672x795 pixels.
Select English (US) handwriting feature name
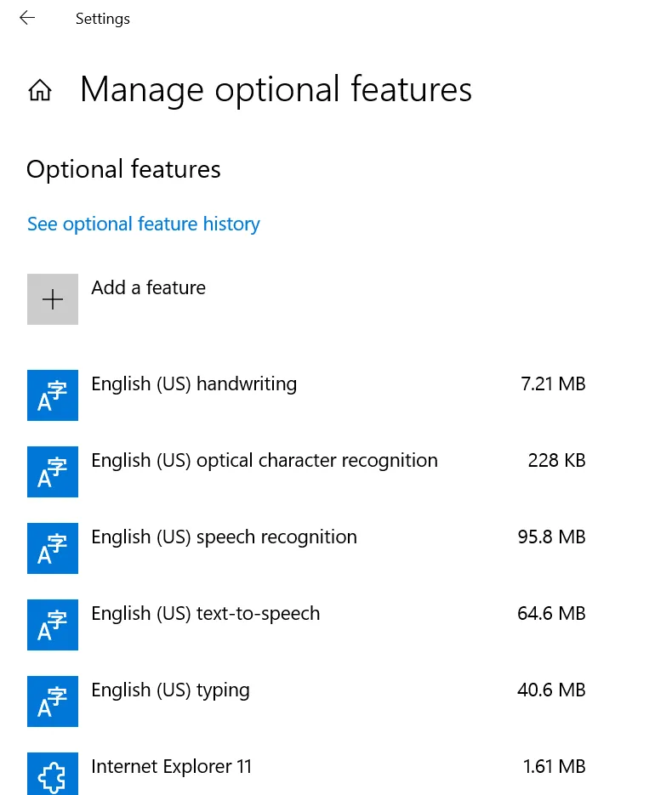click(194, 383)
